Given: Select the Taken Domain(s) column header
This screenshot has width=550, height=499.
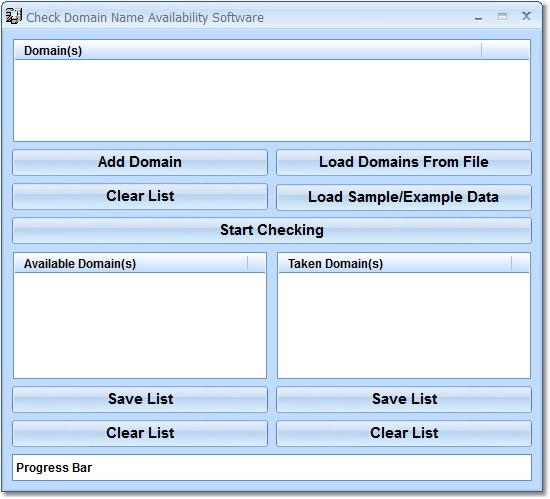Looking at the screenshot, I should pos(395,264).
